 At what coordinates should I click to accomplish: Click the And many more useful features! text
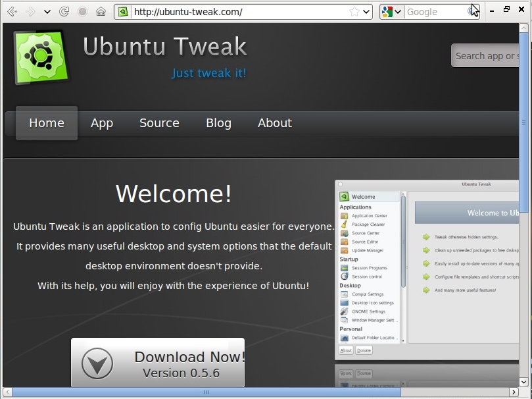point(465,290)
